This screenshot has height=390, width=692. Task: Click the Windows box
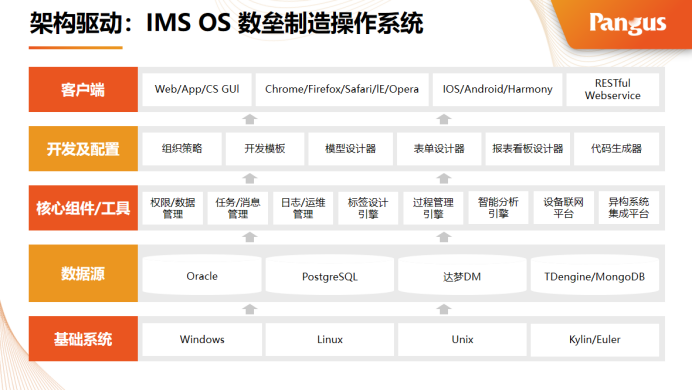pyautogui.click(x=202, y=339)
